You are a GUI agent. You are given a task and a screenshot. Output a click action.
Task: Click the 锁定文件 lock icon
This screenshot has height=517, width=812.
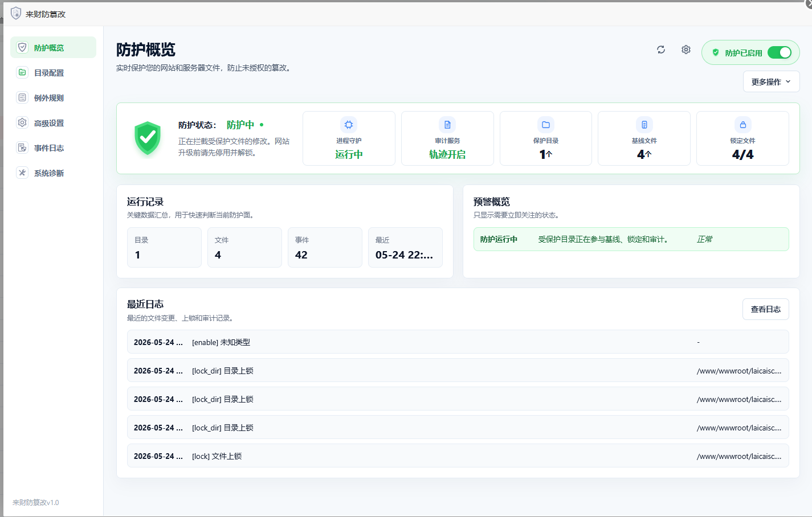click(743, 125)
